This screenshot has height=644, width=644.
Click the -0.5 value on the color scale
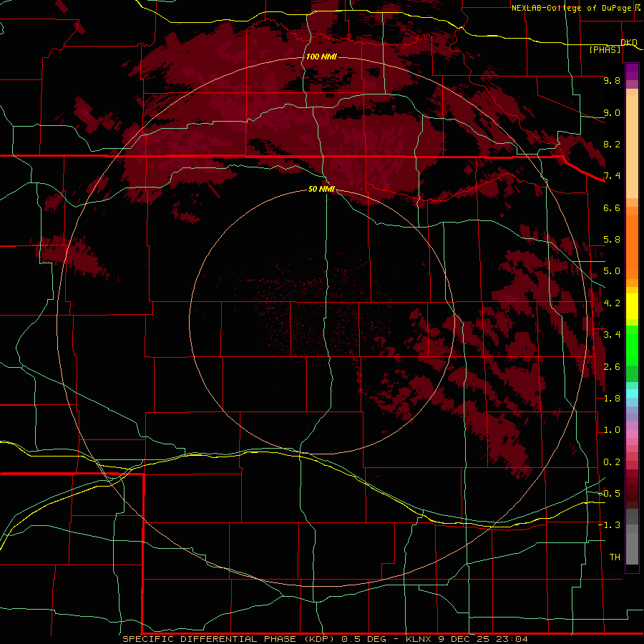609,494
